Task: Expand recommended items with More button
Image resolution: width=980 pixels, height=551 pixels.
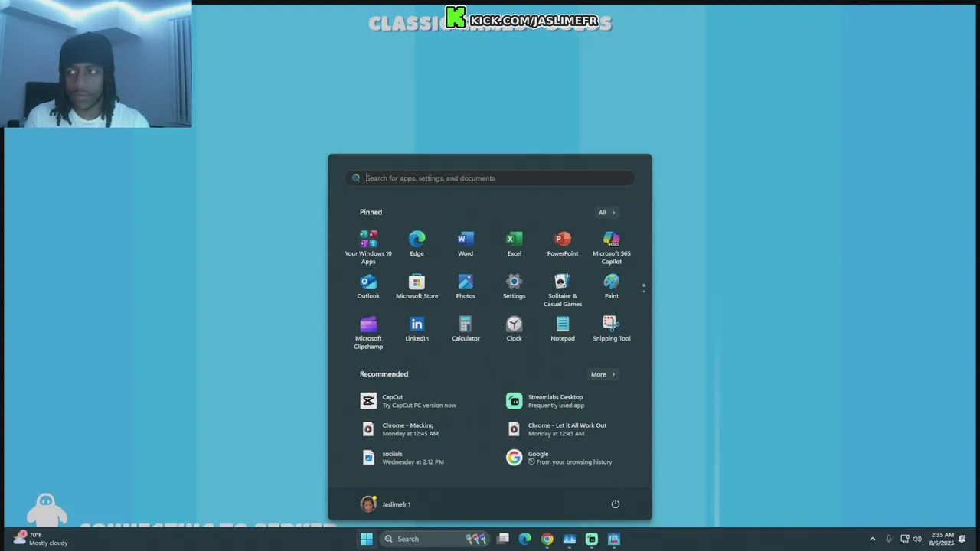Action: point(603,374)
